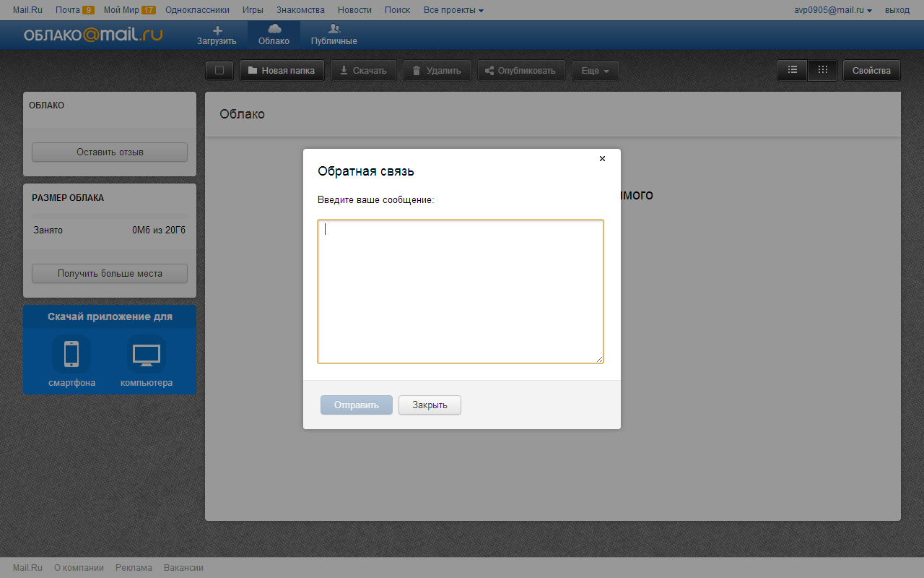Click the Загрузить upload plus icon
The width and height of the screenshot is (924, 578).
(x=217, y=30)
